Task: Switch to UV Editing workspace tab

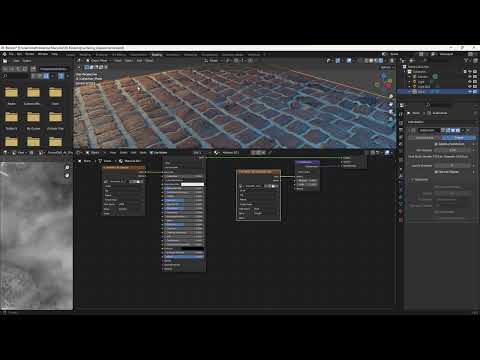Action: [119, 55]
